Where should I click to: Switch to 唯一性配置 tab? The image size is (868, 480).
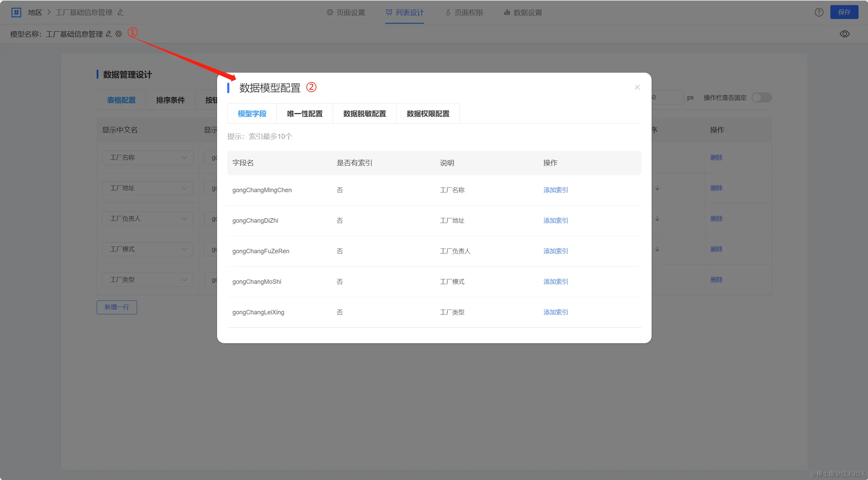304,114
